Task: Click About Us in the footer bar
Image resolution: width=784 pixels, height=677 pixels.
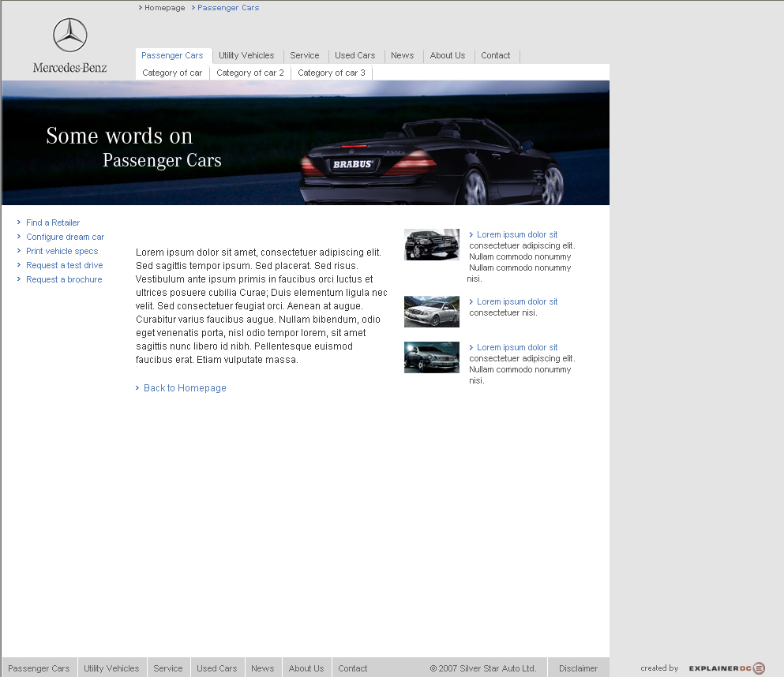Action: (x=306, y=668)
